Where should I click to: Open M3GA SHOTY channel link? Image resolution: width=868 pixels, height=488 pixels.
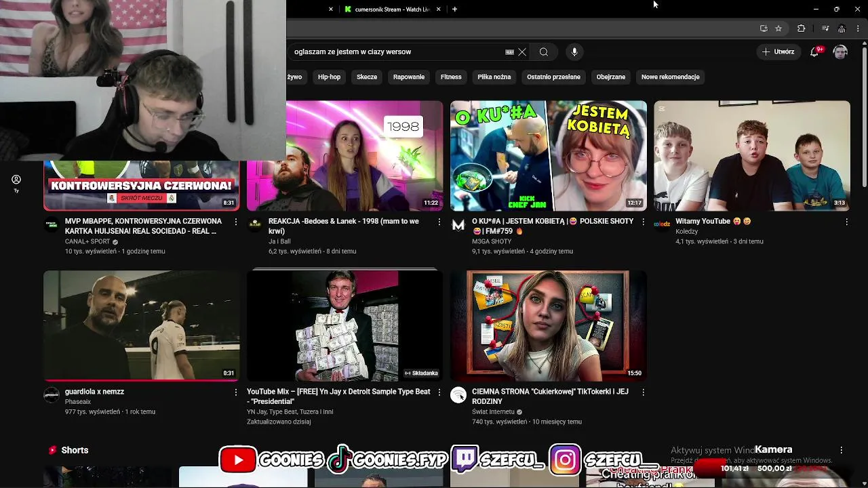point(492,241)
